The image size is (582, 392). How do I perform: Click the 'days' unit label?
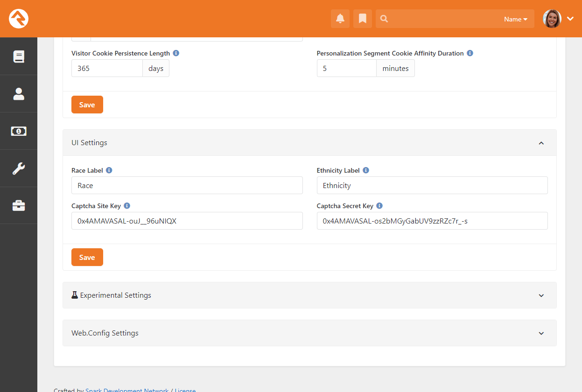156,68
